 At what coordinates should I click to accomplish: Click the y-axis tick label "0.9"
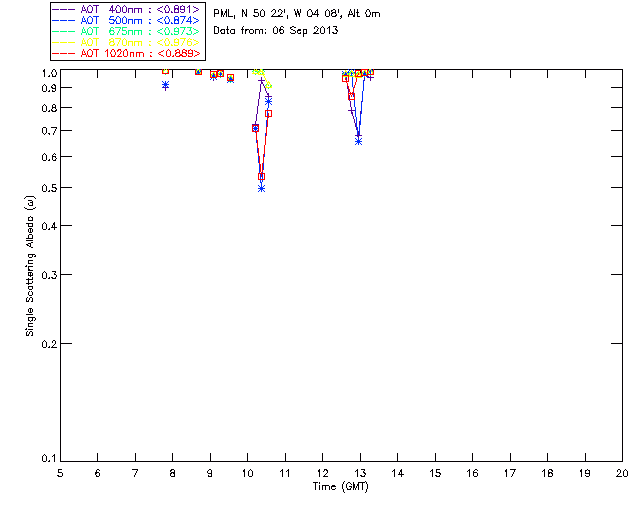tap(49, 88)
